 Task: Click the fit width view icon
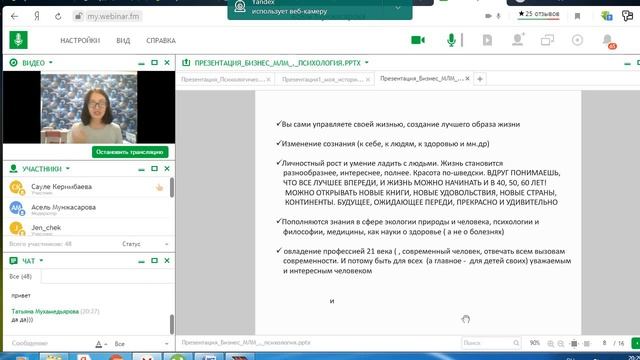point(587,343)
